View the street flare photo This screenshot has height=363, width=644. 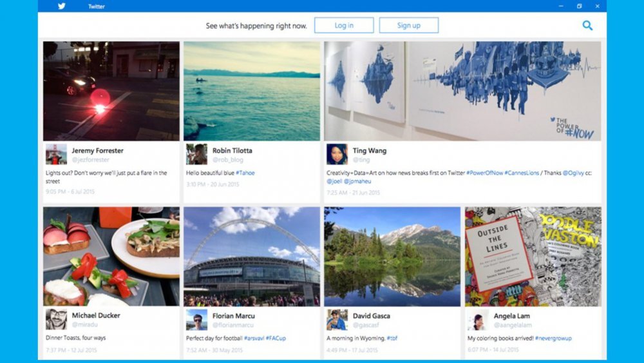tap(111, 91)
